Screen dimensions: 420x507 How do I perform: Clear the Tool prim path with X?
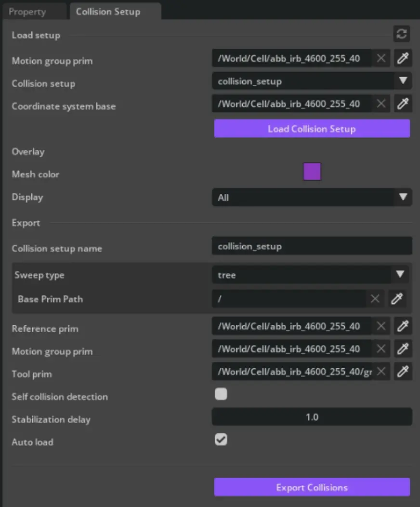(x=381, y=372)
